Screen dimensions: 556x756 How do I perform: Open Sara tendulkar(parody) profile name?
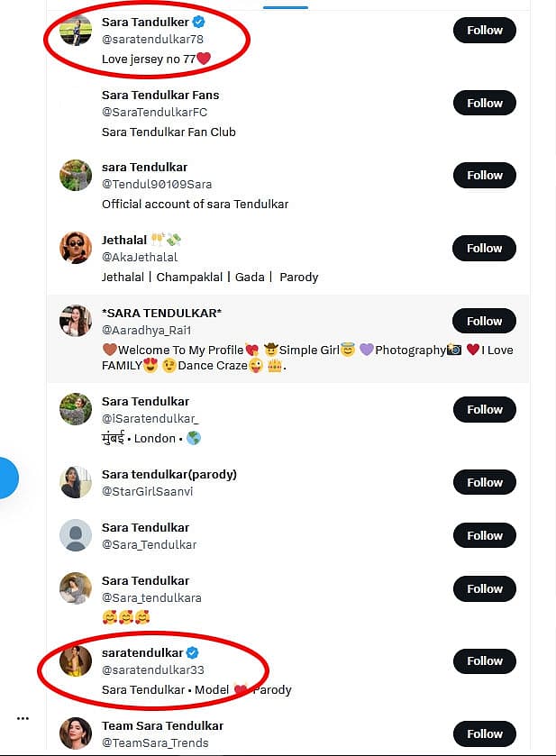(x=169, y=475)
